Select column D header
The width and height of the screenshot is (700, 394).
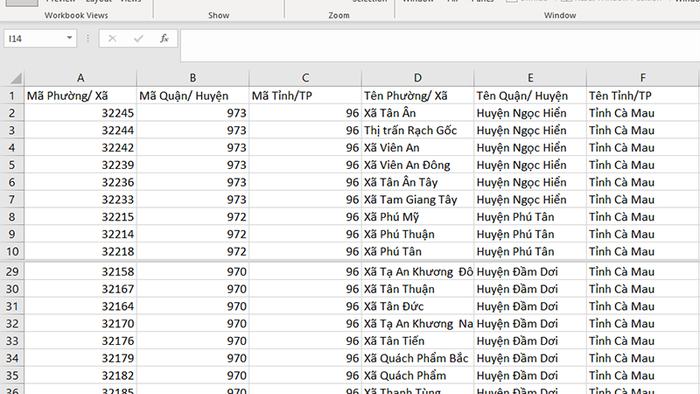(418, 78)
